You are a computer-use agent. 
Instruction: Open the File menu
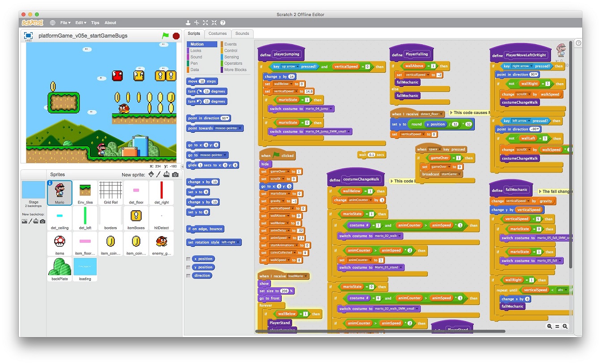point(65,23)
